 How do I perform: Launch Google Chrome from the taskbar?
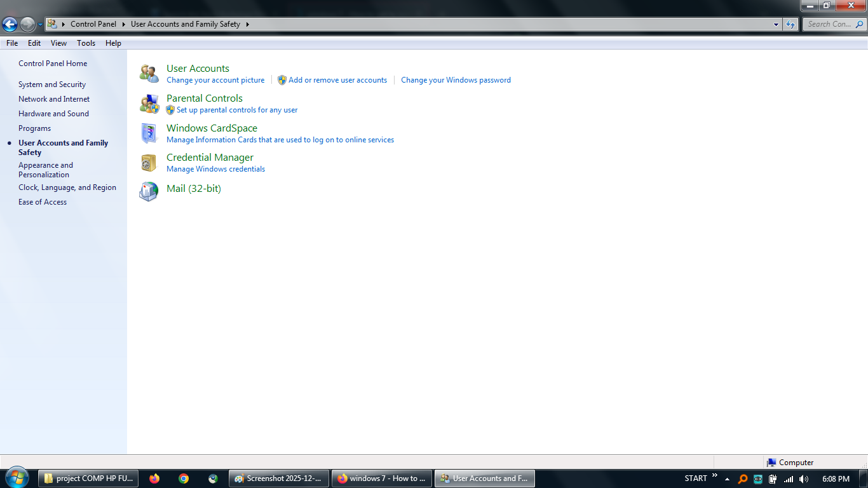(184, 478)
